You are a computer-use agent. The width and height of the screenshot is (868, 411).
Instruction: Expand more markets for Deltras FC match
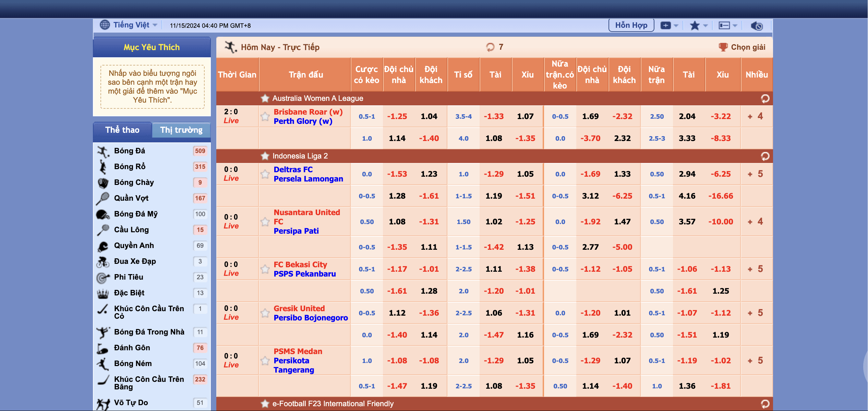coord(756,174)
